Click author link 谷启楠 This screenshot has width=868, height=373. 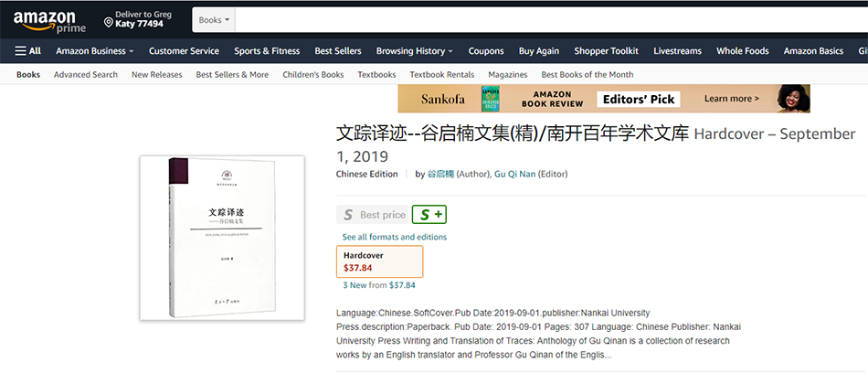pyautogui.click(x=440, y=174)
